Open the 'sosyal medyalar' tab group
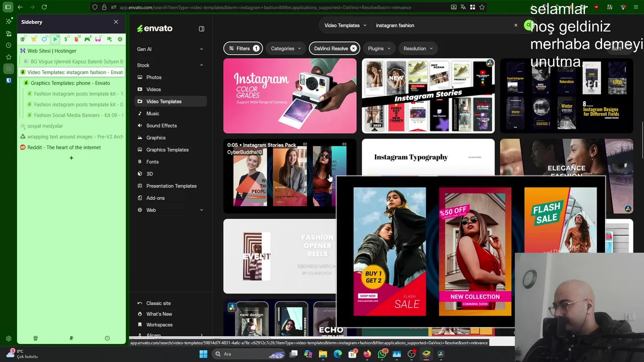644x362 pixels. [71, 126]
